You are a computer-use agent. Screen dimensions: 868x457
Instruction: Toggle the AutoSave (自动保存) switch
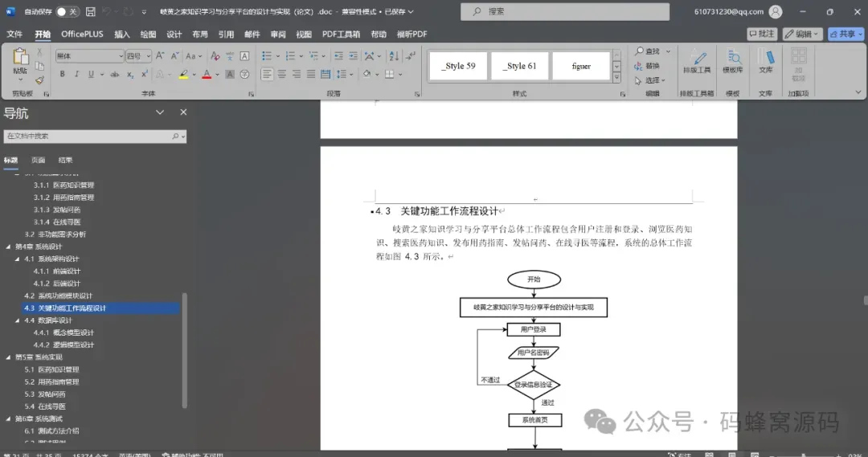point(67,11)
